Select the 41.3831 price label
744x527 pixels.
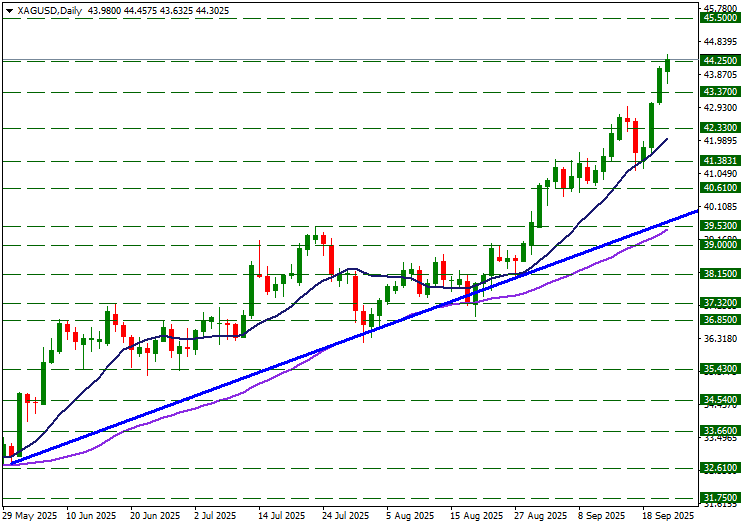721,161
